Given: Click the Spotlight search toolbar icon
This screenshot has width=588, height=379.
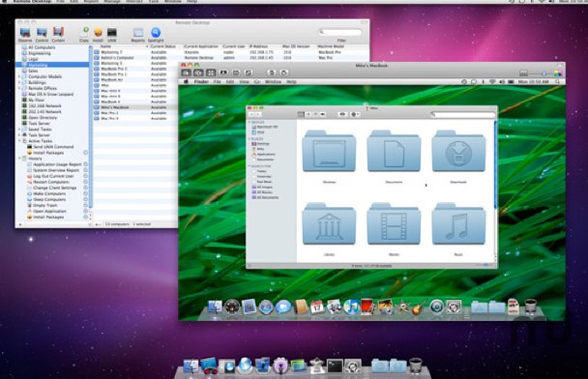Looking at the screenshot, I should pos(156,33).
